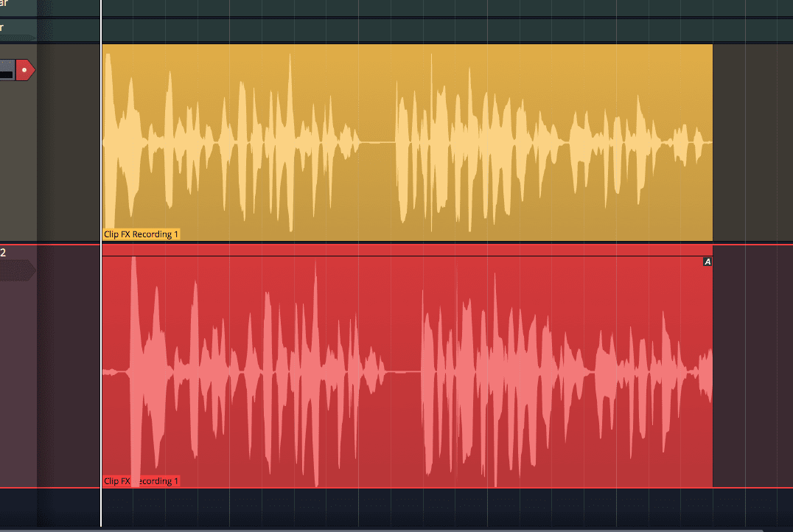Select the yellow clip by its 'Clip FX Recording 1' label
Screen dimensions: 793x532
click(x=141, y=234)
